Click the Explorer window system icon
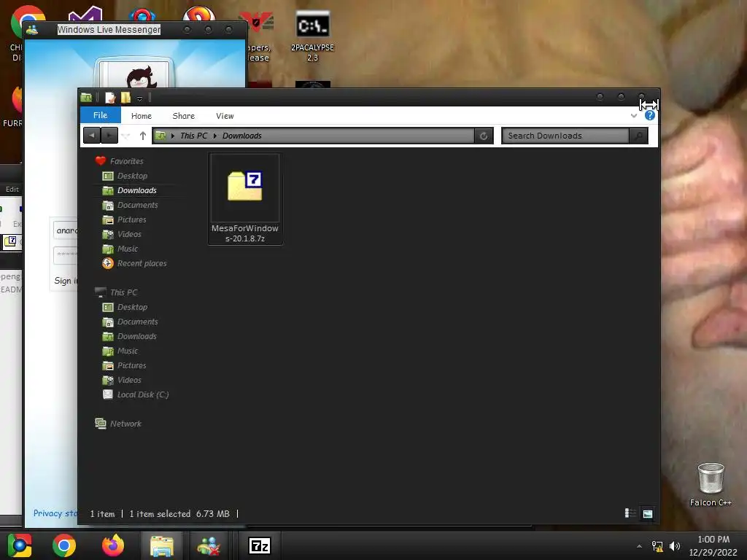Viewport: 747px width, 560px height. (x=86, y=98)
